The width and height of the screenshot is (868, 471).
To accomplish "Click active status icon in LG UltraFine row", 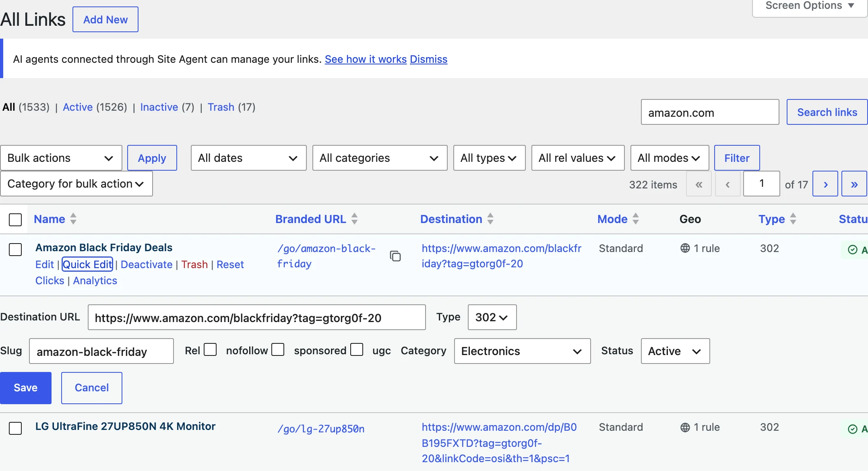I will point(852,429).
